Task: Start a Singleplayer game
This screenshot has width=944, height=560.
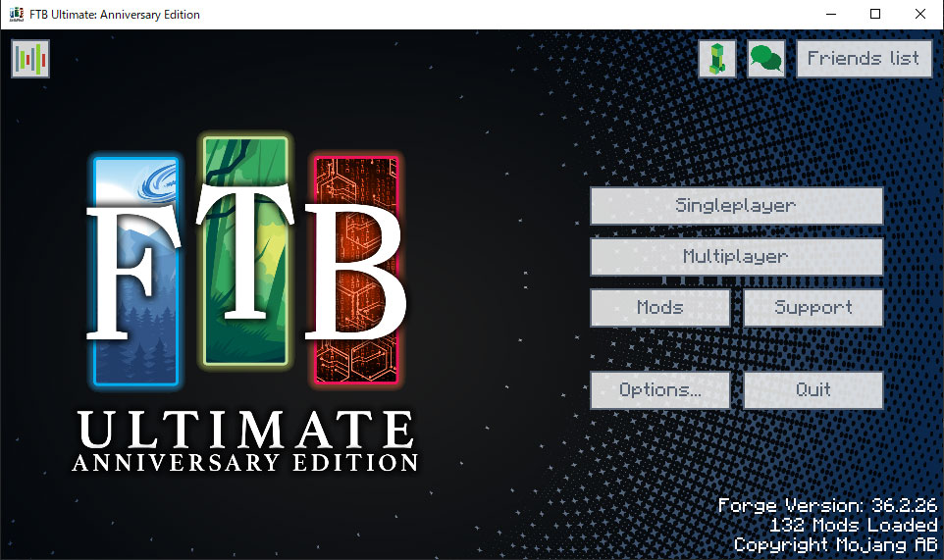Action: pyautogui.click(x=736, y=206)
